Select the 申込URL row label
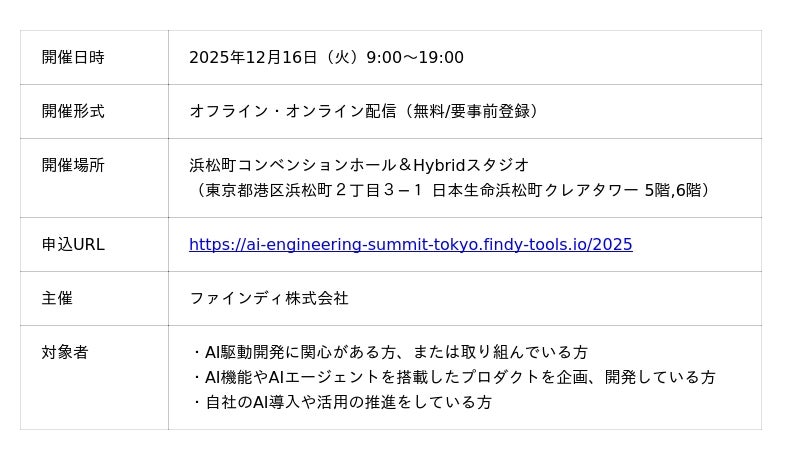Image resolution: width=800 pixels, height=460 pixels. (x=73, y=244)
